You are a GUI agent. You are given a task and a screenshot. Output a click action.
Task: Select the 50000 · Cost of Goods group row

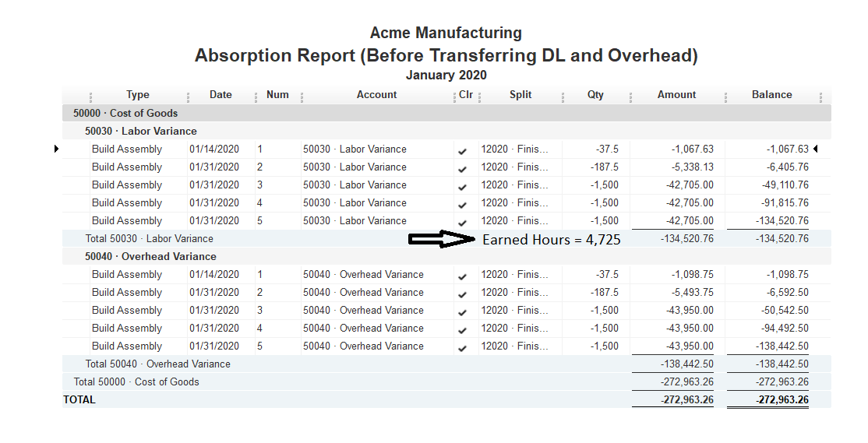tap(446, 113)
